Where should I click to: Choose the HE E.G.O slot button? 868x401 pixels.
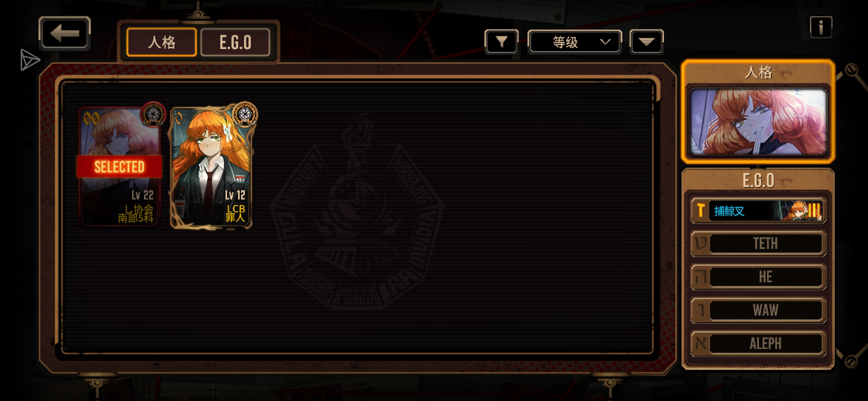[x=758, y=277]
